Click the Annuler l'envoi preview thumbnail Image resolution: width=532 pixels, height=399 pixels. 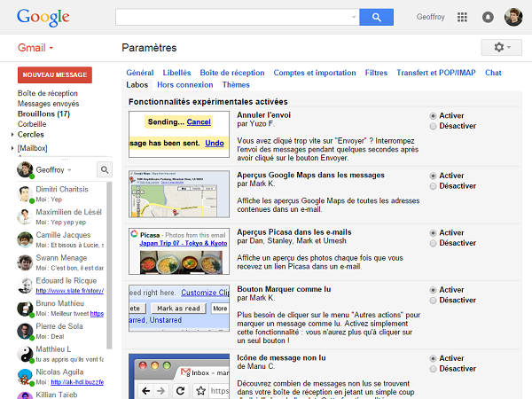click(x=179, y=135)
